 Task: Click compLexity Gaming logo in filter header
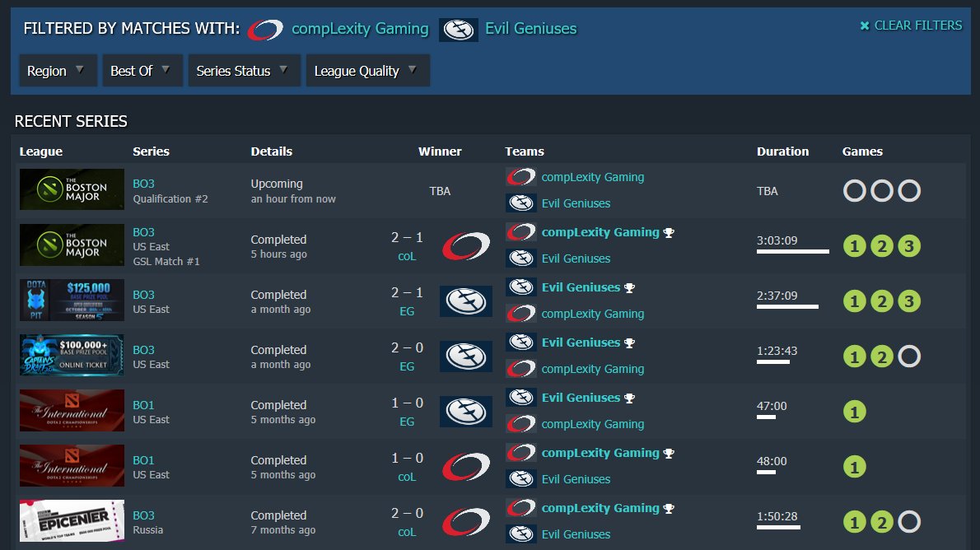coord(265,30)
